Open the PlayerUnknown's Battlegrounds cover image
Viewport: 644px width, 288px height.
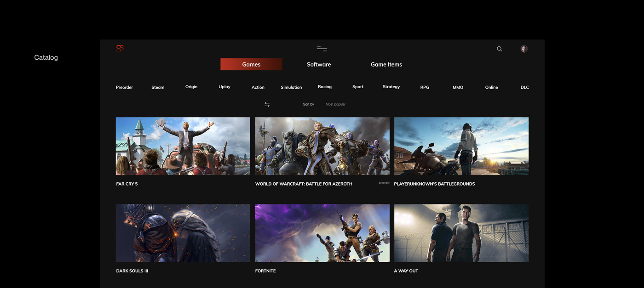point(461,146)
